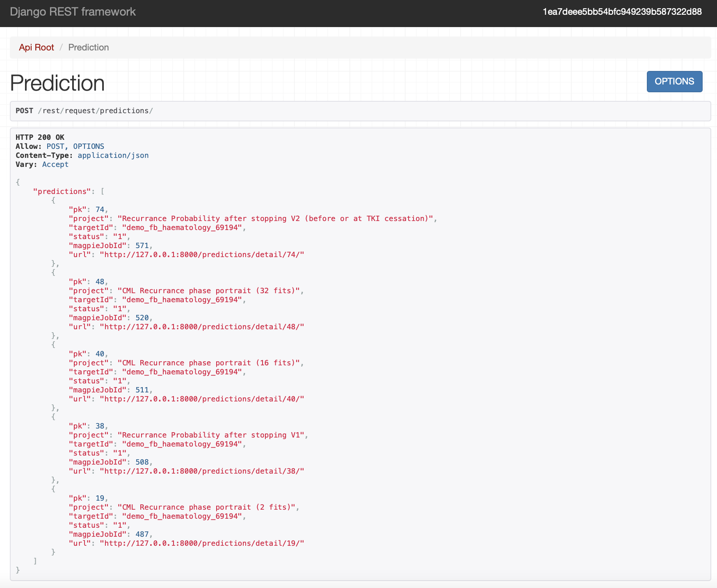Select project CML Recurrance phase portrait (16 fits)
The height and width of the screenshot is (588, 717).
[x=209, y=363]
